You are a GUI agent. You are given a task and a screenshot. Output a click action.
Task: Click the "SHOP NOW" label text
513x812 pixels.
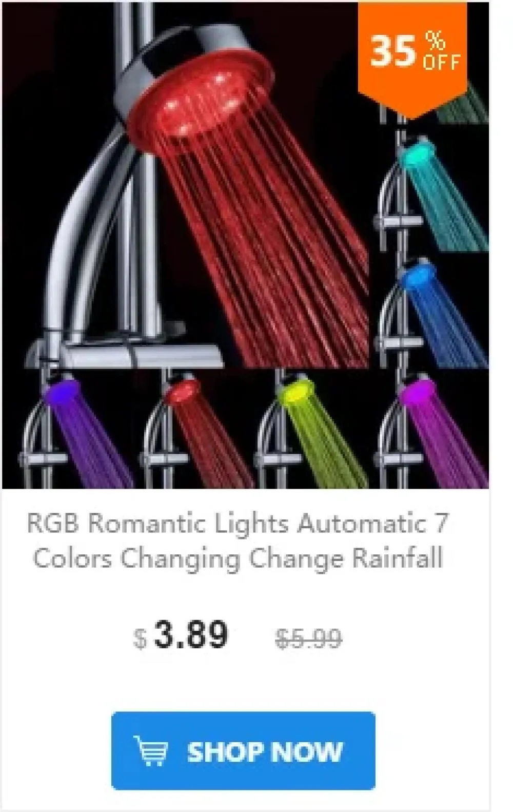265,751
